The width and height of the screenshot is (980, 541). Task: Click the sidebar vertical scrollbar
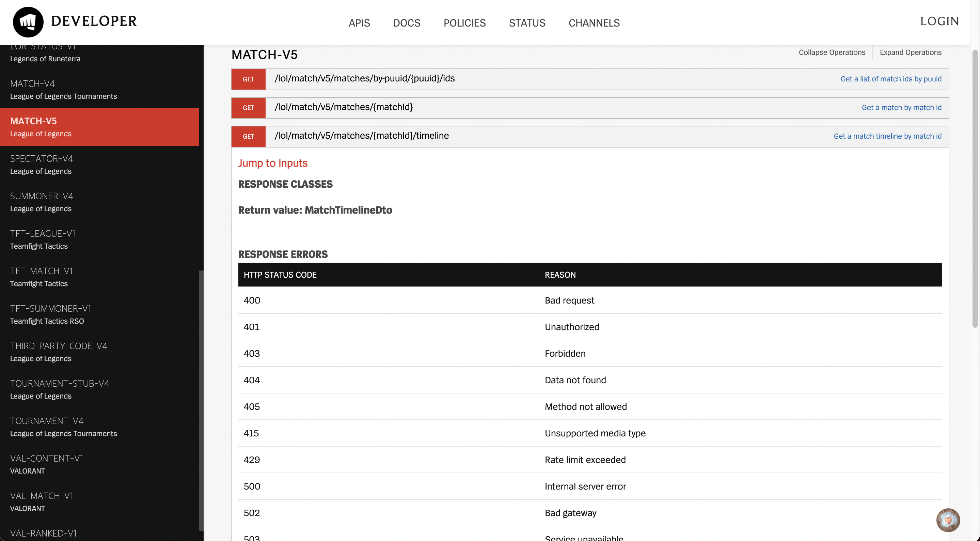[201, 400]
